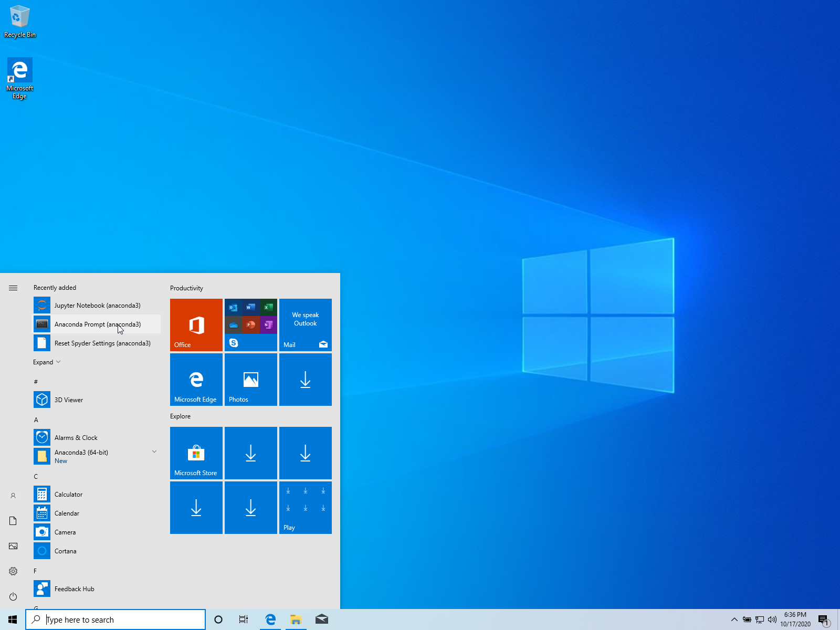Viewport: 840px width, 630px height.
Task: Open Settings gear in Start sidebar
Action: [13, 571]
